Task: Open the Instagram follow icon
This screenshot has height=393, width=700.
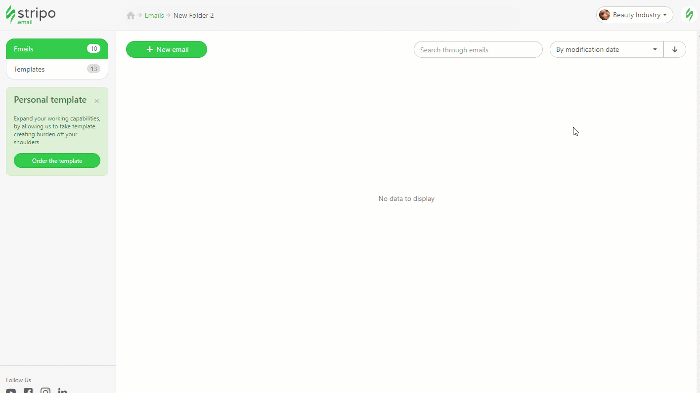Action: (x=45, y=391)
